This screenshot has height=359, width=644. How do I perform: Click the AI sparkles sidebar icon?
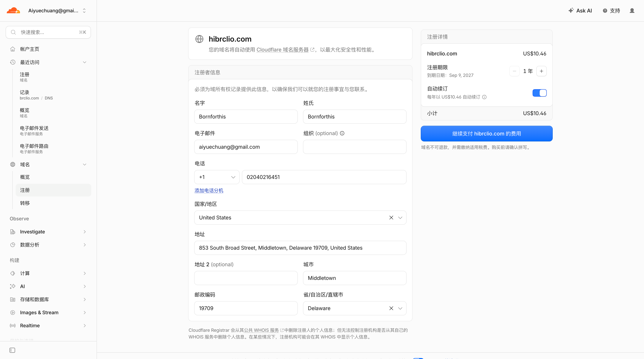[x=12, y=286]
